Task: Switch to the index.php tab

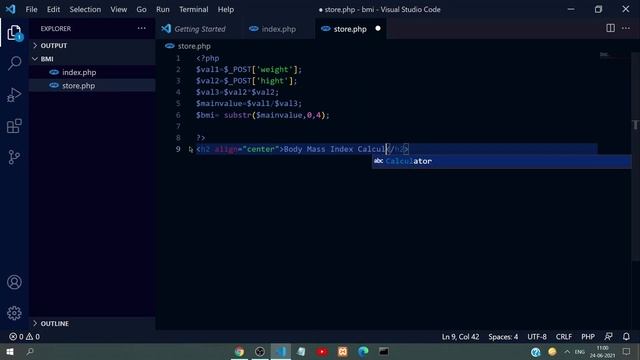Action: click(278, 29)
